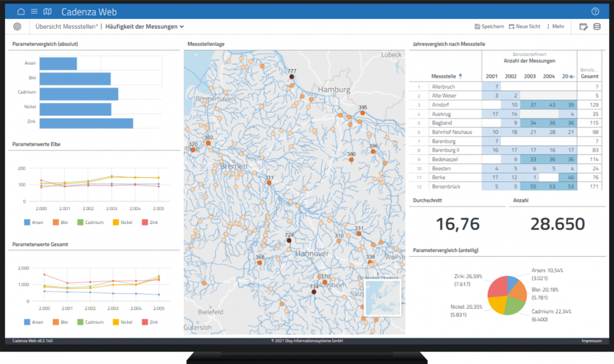Screen dimensions: 614x364
Task: Click the circular target icon beside workbook title
Action: click(17, 26)
